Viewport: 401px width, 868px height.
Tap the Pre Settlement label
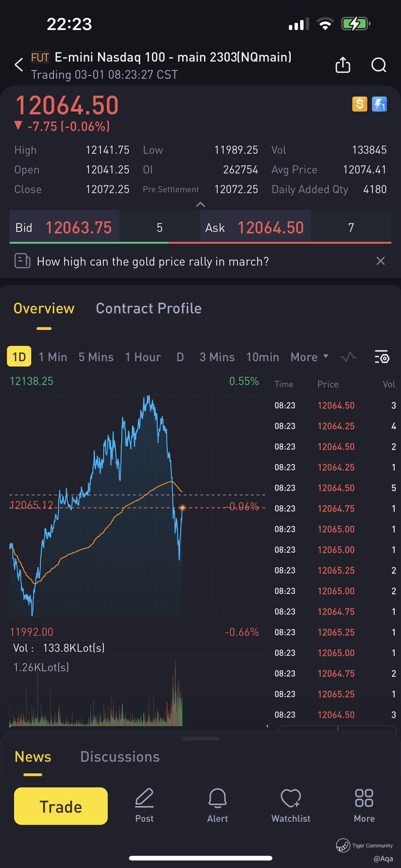pos(171,189)
